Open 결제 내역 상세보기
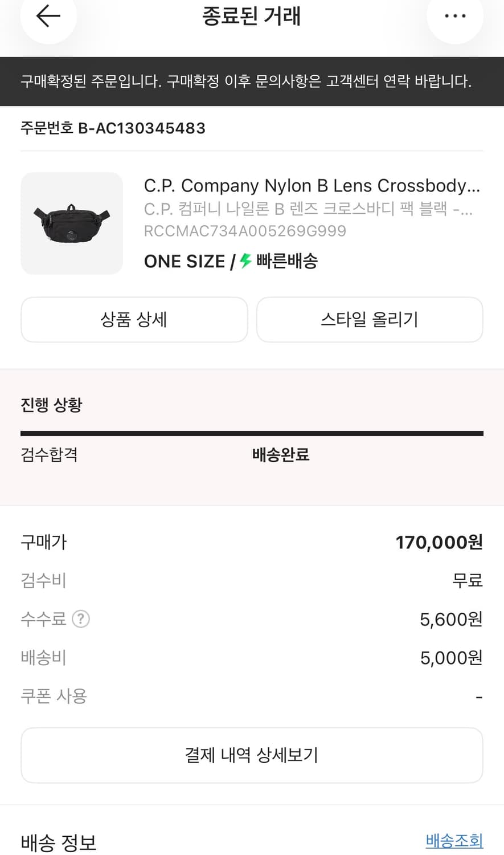This screenshot has height=855, width=504. tap(252, 755)
